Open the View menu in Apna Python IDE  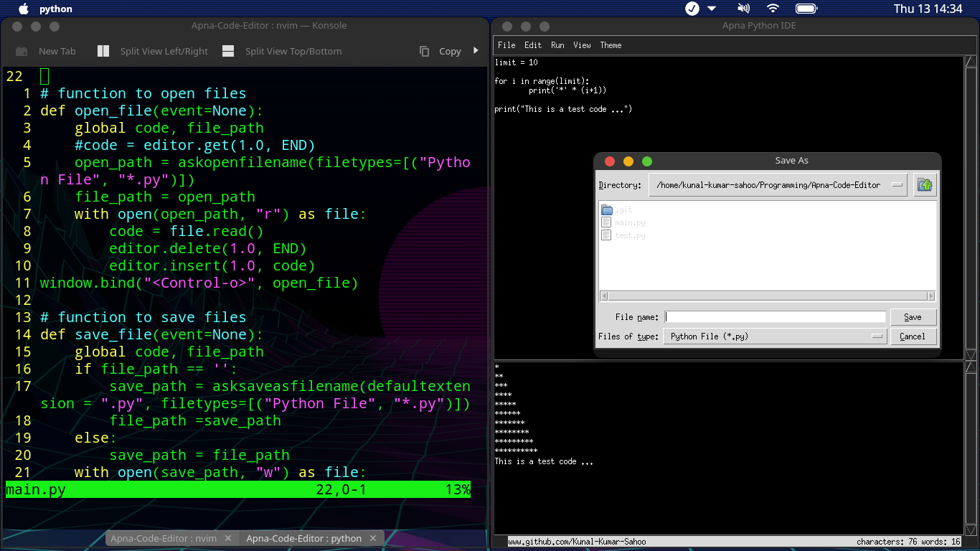pyautogui.click(x=582, y=45)
